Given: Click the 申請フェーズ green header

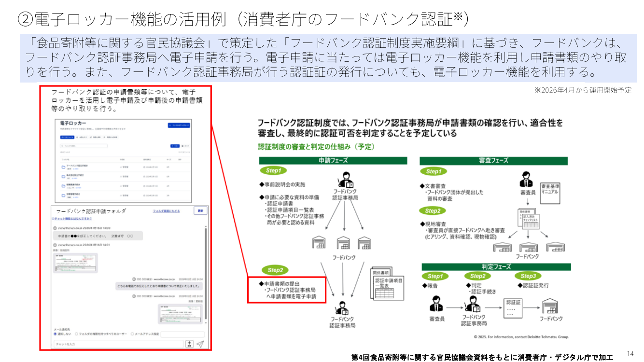Looking at the screenshot, I should click(333, 161).
